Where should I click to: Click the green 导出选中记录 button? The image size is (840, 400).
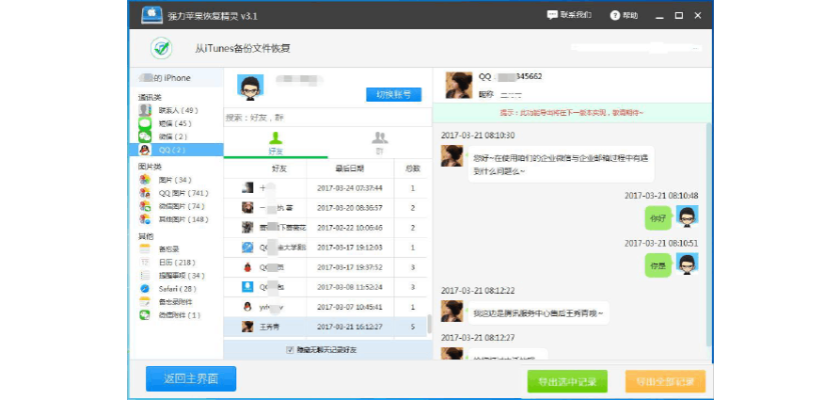(x=567, y=382)
